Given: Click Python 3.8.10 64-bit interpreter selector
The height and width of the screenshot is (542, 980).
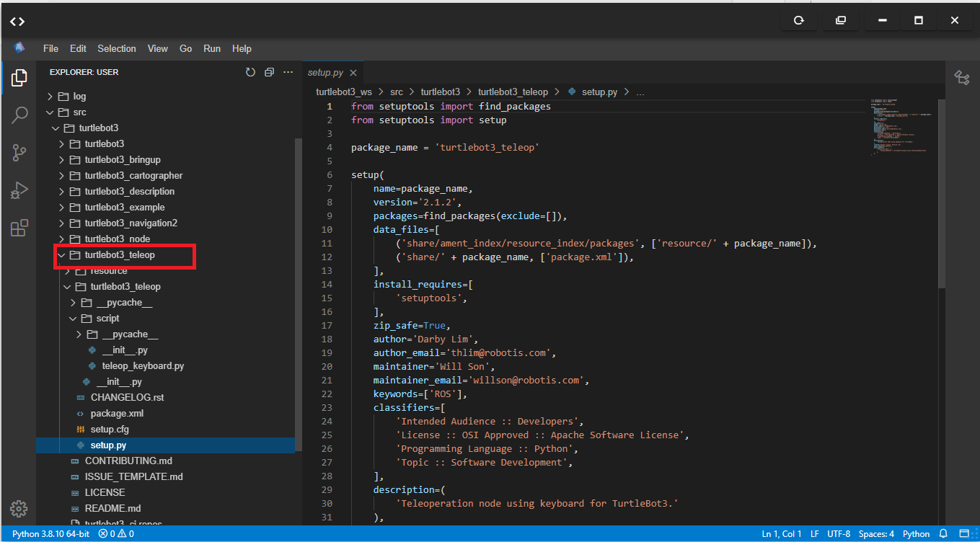Looking at the screenshot, I should click(x=50, y=534).
